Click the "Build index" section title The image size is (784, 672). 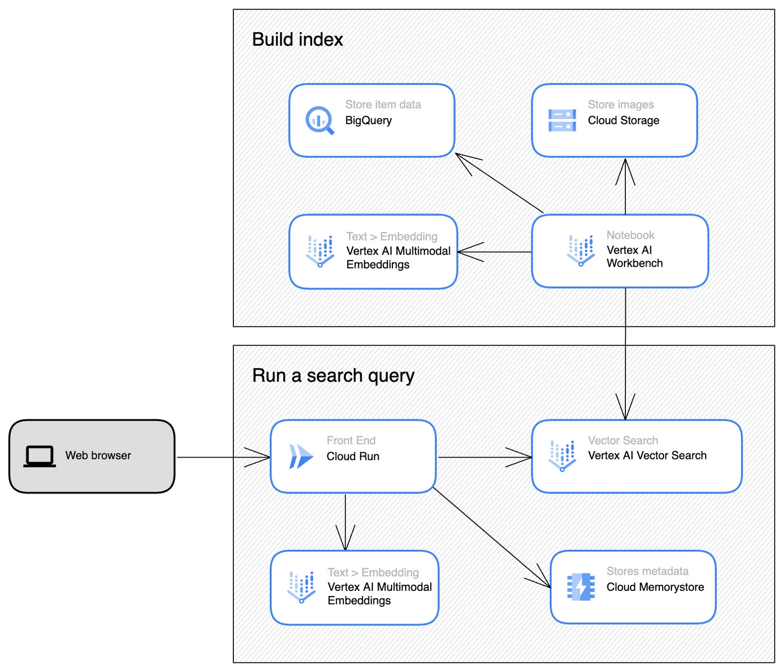tap(297, 40)
